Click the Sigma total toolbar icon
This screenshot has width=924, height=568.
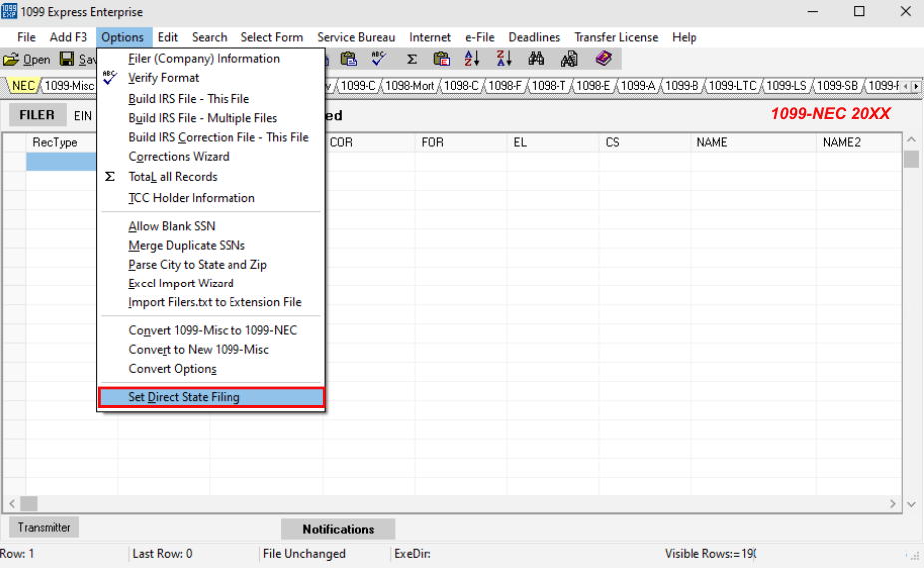(x=412, y=59)
